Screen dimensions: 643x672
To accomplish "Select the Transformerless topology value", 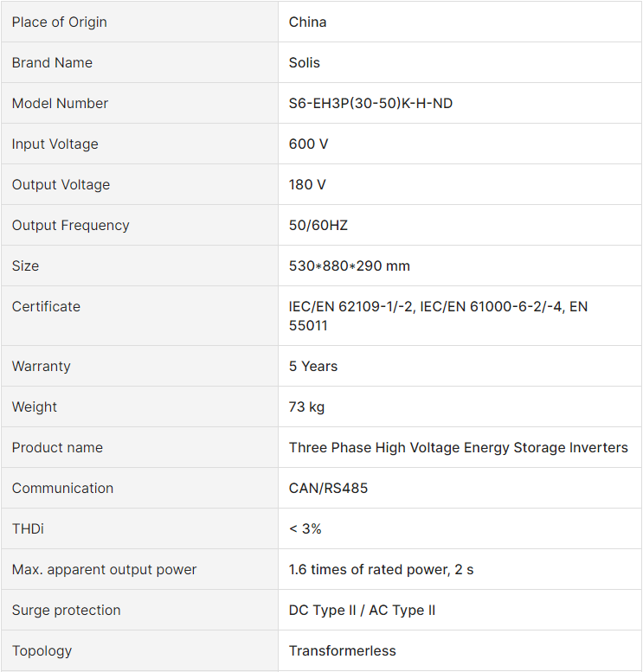I will tap(343, 651).
